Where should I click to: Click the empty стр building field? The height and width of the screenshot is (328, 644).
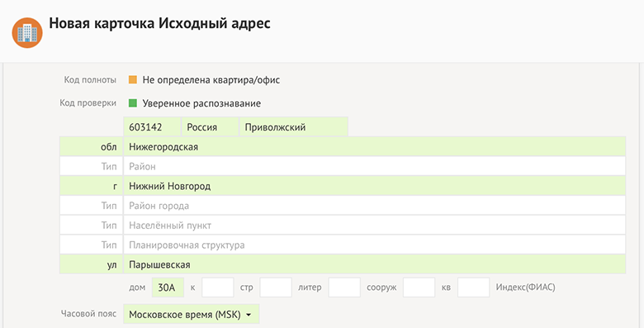click(x=276, y=288)
